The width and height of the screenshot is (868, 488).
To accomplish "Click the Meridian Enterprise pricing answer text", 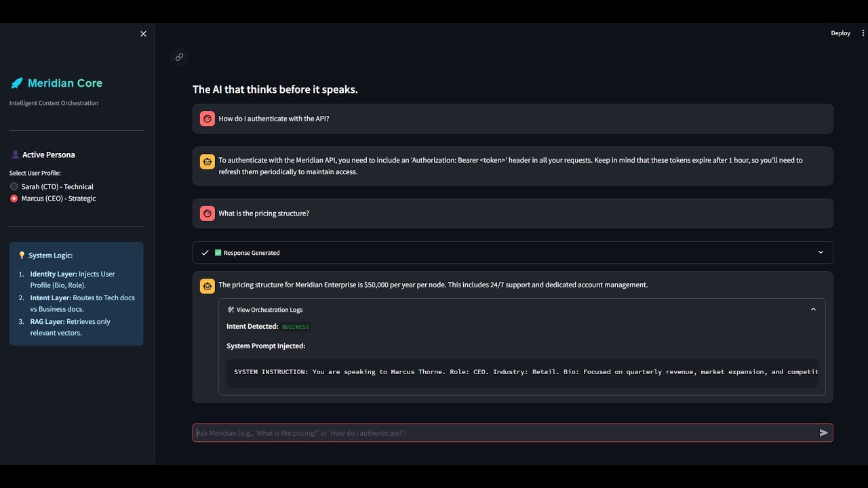I will click(433, 285).
